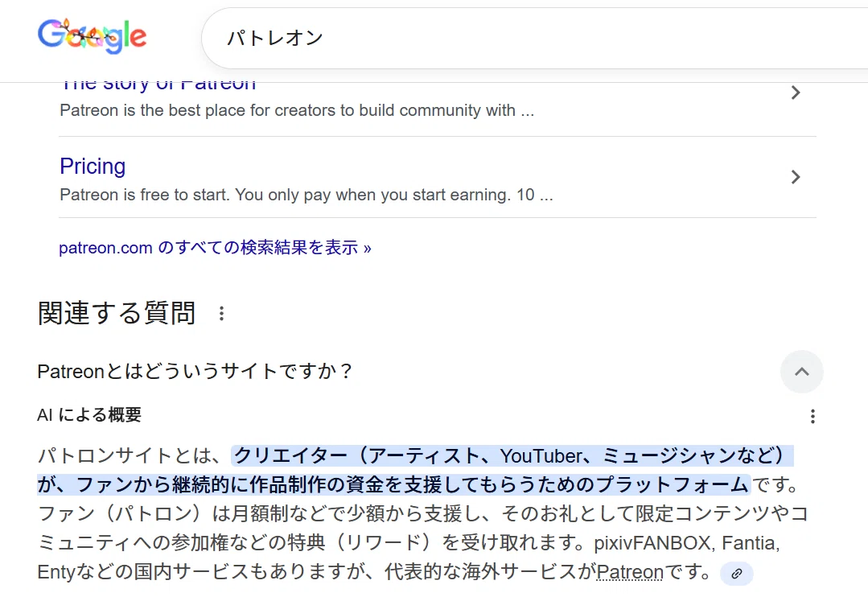Open the three-dot options for AI による概要
Image resolution: width=868 pixels, height=597 pixels.
click(812, 417)
